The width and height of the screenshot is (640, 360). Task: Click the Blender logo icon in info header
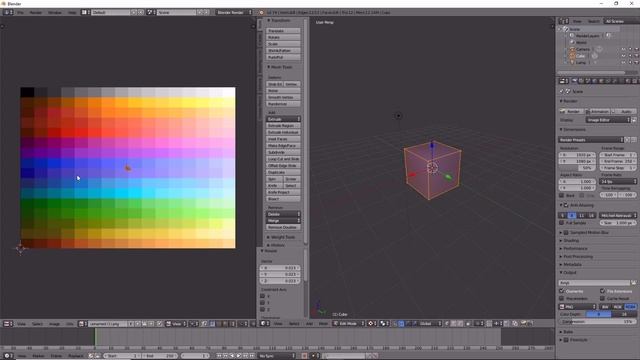262,12
